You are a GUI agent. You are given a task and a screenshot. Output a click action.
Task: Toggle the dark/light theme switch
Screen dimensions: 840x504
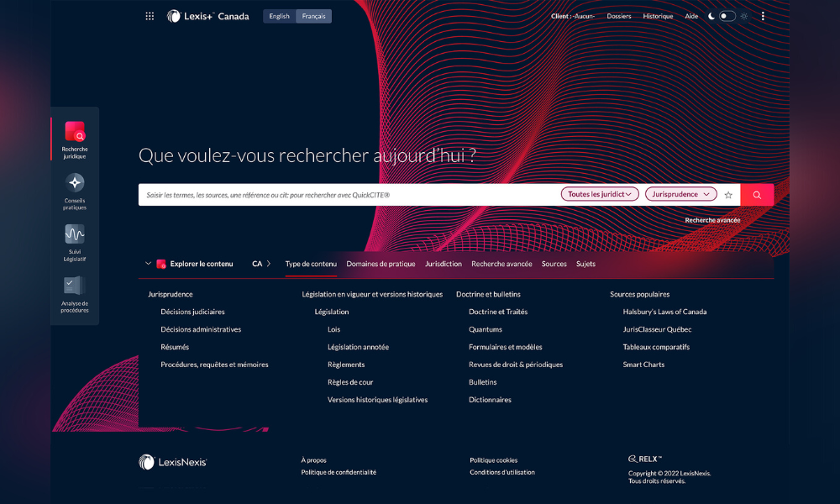727,16
